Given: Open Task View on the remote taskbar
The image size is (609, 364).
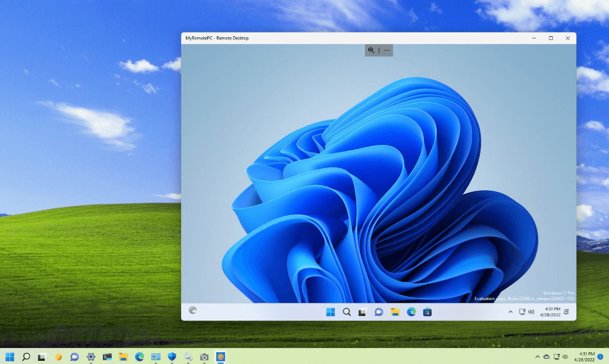Looking at the screenshot, I should pyautogui.click(x=362, y=312).
